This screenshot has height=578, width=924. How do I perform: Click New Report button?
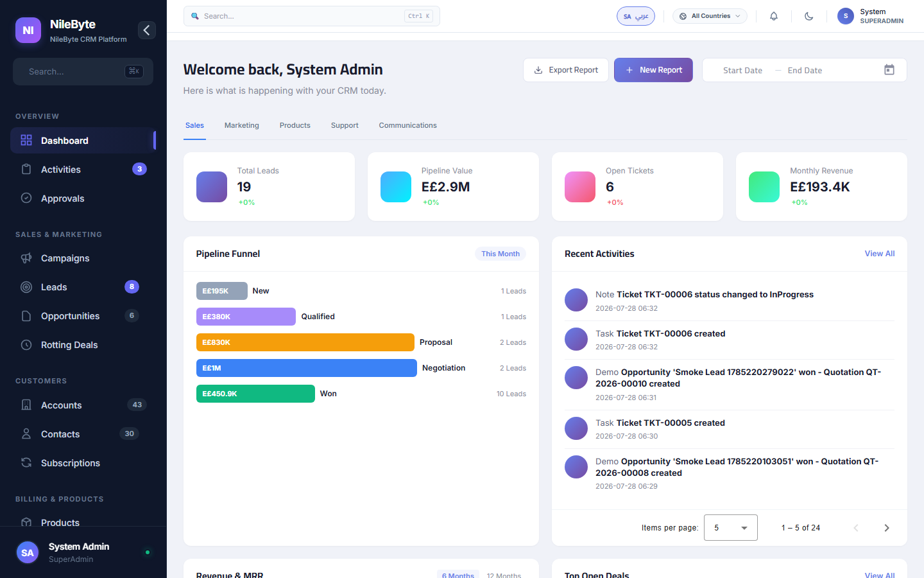coord(653,70)
